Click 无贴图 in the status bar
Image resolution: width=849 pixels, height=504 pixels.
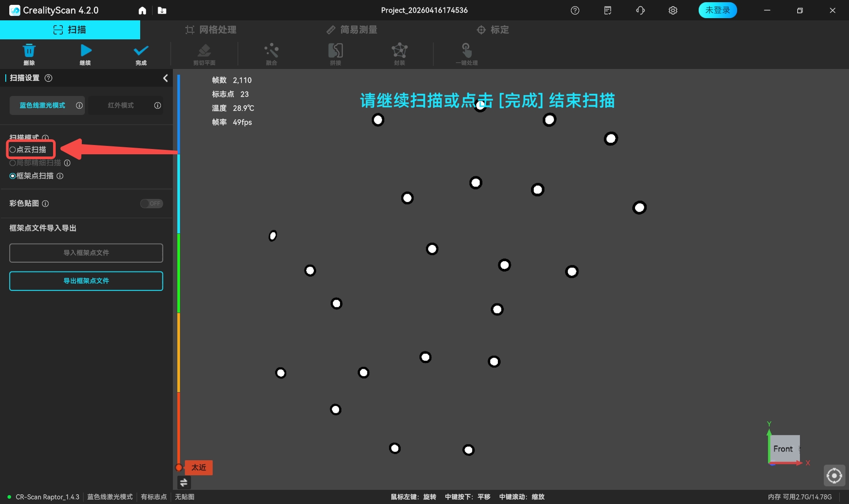184,497
